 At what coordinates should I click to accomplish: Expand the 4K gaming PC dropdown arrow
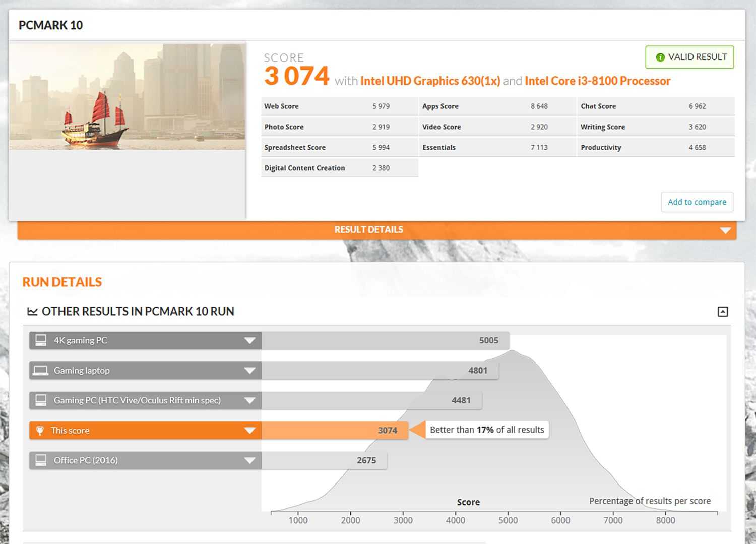tap(249, 340)
